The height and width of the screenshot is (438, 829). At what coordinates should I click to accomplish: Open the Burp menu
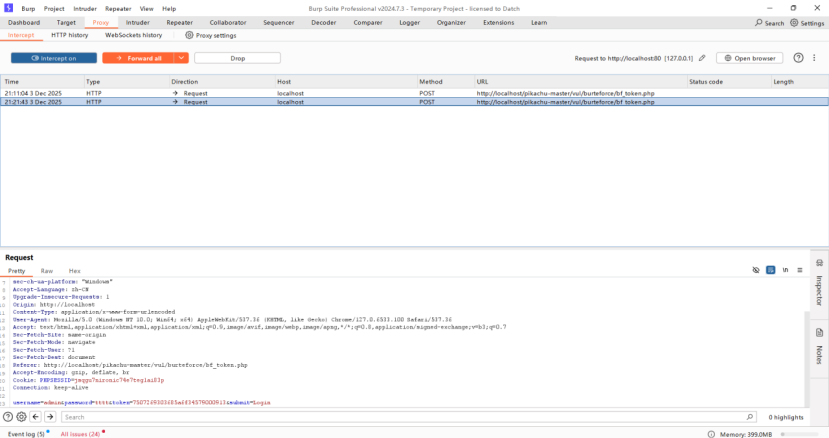pyautogui.click(x=28, y=8)
